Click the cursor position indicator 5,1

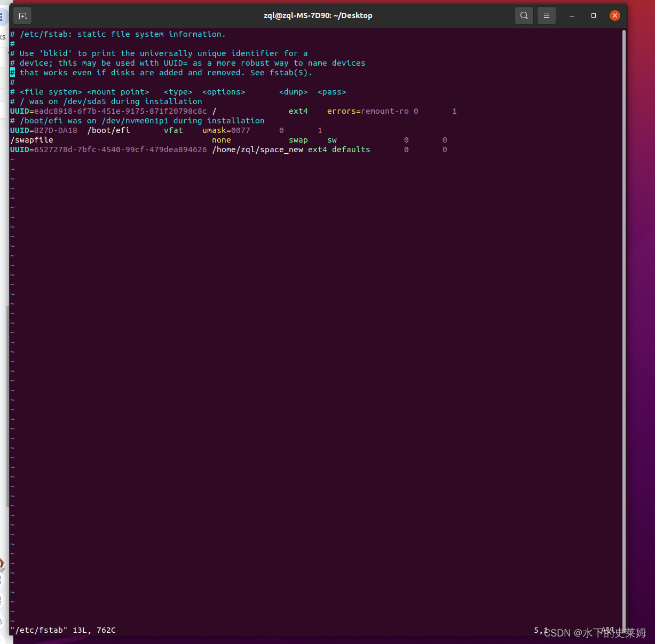(x=540, y=630)
